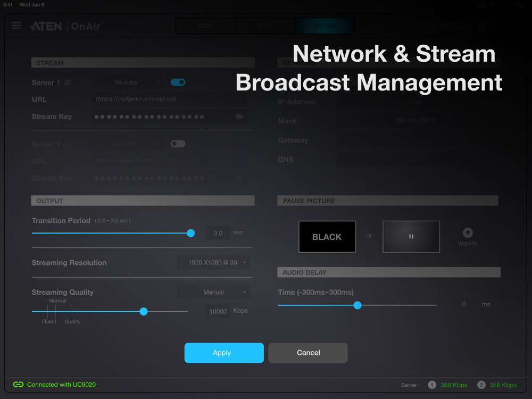Click the ATEN OnAir logo

click(x=67, y=26)
